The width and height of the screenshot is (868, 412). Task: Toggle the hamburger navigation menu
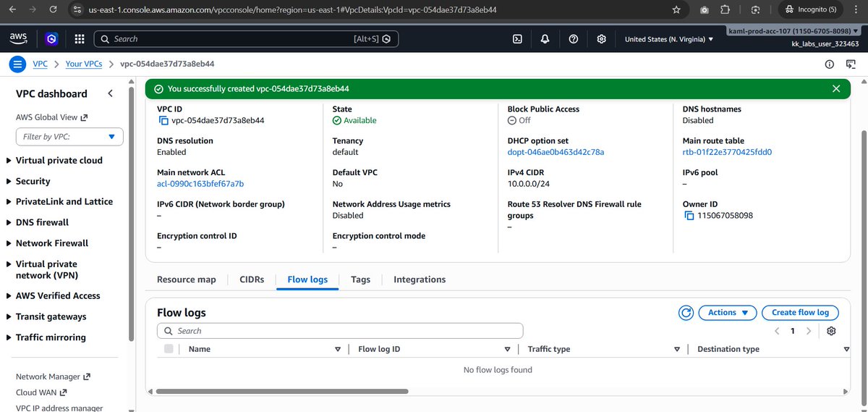(x=17, y=64)
